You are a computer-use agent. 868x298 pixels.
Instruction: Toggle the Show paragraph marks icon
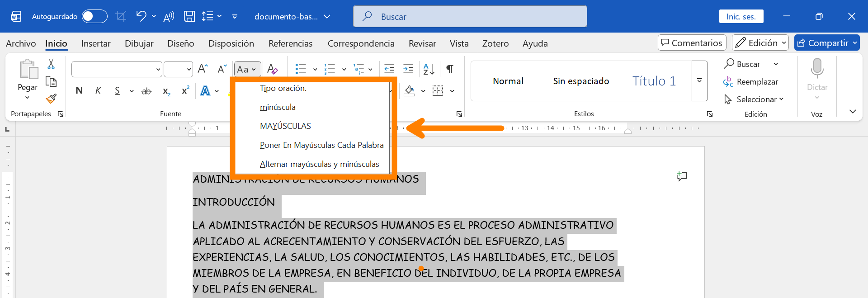[x=450, y=69]
